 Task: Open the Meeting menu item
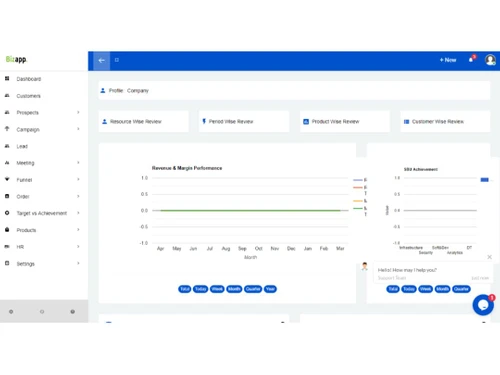[25, 163]
